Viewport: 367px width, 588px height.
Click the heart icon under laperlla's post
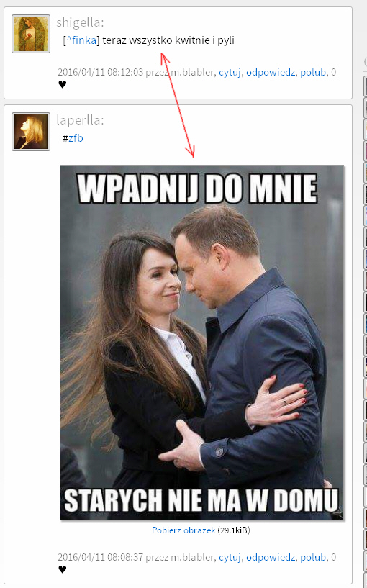tap(62, 569)
